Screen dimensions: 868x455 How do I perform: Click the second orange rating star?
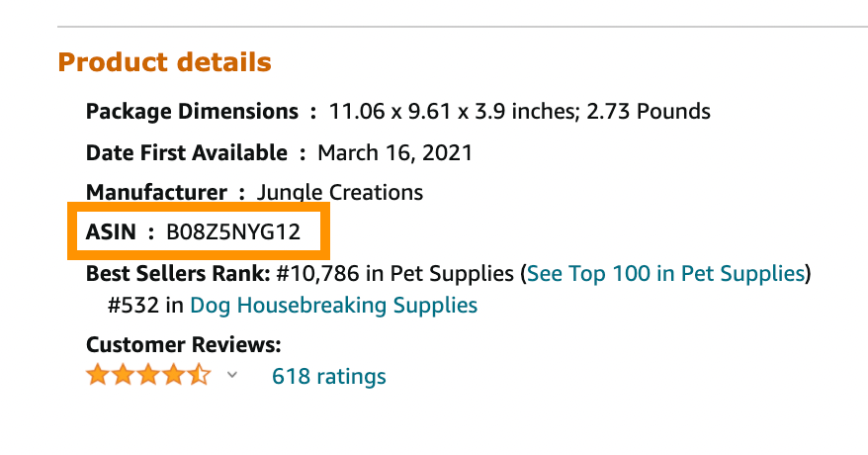coord(123,375)
